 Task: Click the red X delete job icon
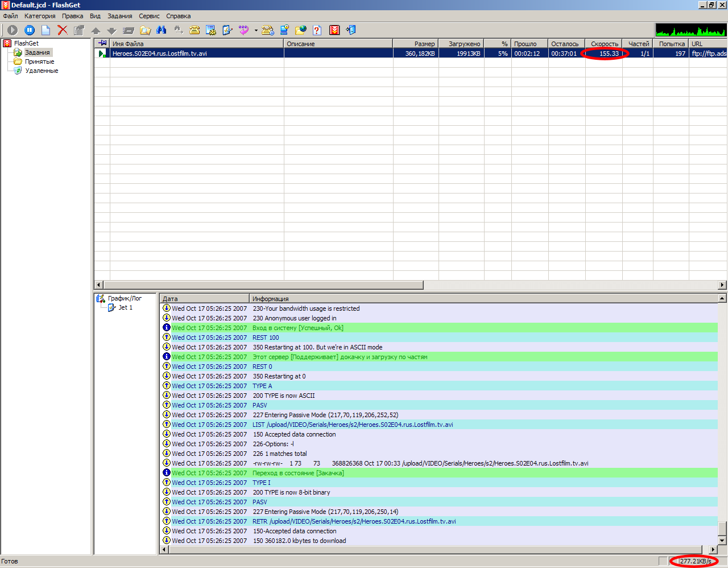[x=63, y=30]
